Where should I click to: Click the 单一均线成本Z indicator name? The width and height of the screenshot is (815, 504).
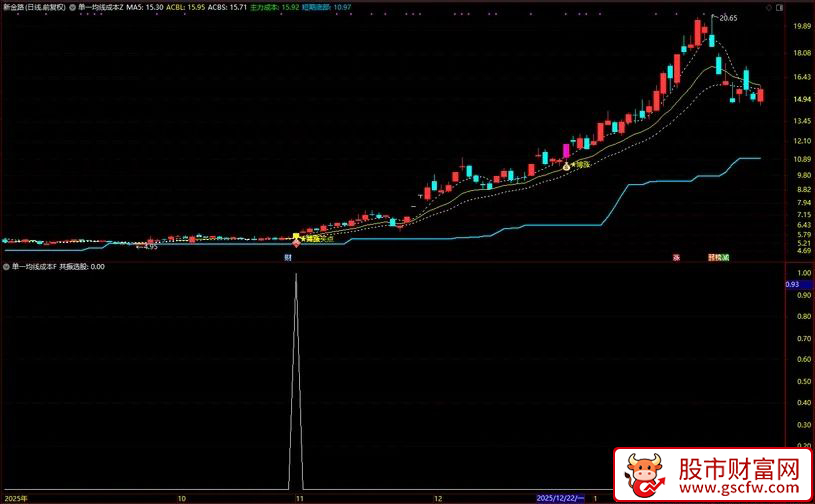pyautogui.click(x=101, y=8)
